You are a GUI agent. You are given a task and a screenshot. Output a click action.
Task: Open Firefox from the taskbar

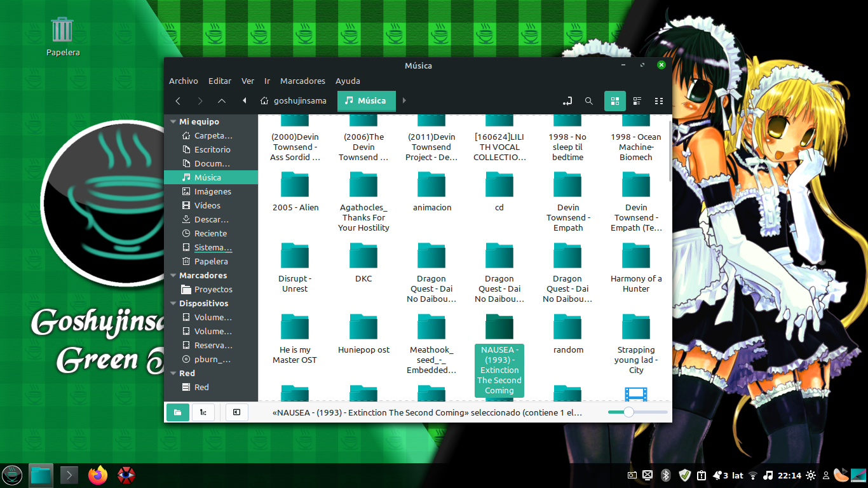tap(98, 475)
